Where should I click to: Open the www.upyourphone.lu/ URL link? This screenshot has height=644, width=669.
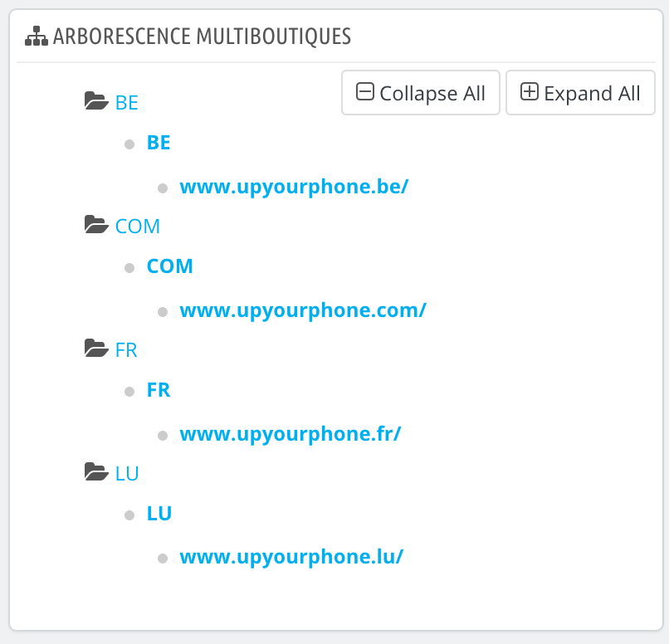(291, 557)
